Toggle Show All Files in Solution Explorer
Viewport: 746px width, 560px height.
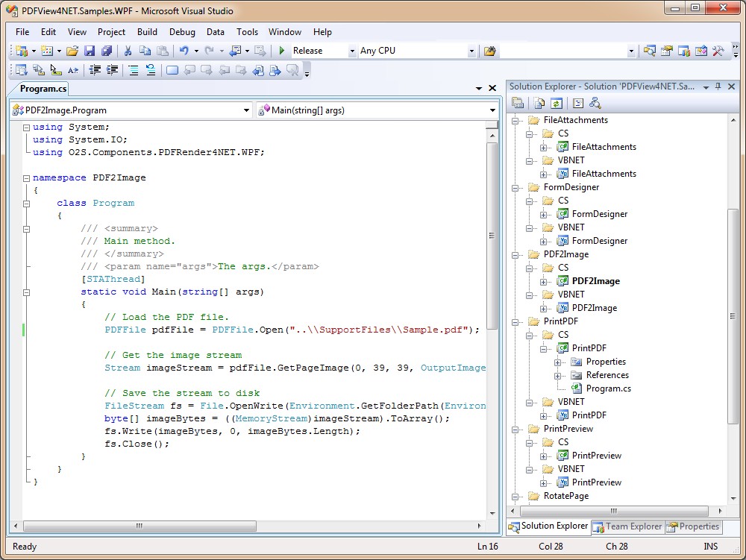tap(537, 104)
